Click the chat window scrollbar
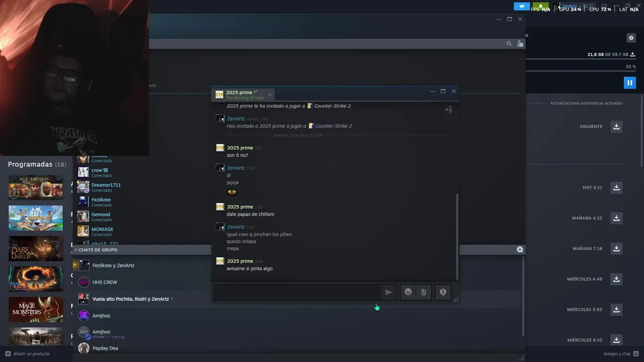Viewport: 644px width, 362px height. pos(457,236)
